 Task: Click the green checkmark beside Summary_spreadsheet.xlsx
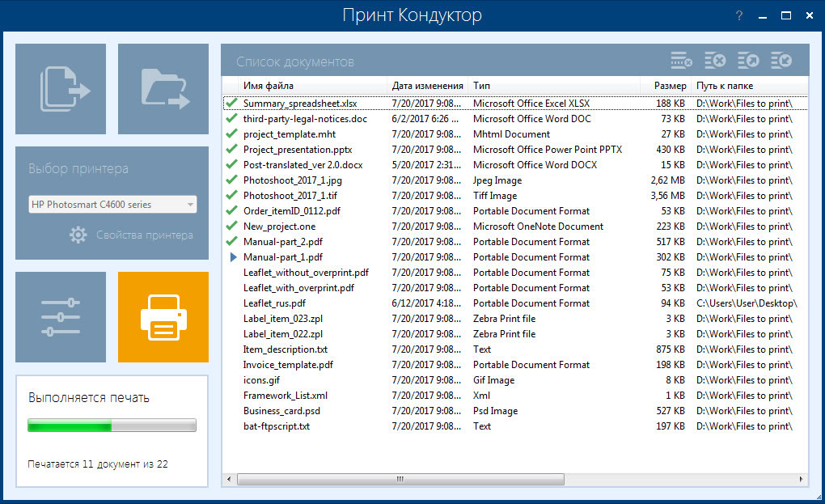click(x=231, y=103)
